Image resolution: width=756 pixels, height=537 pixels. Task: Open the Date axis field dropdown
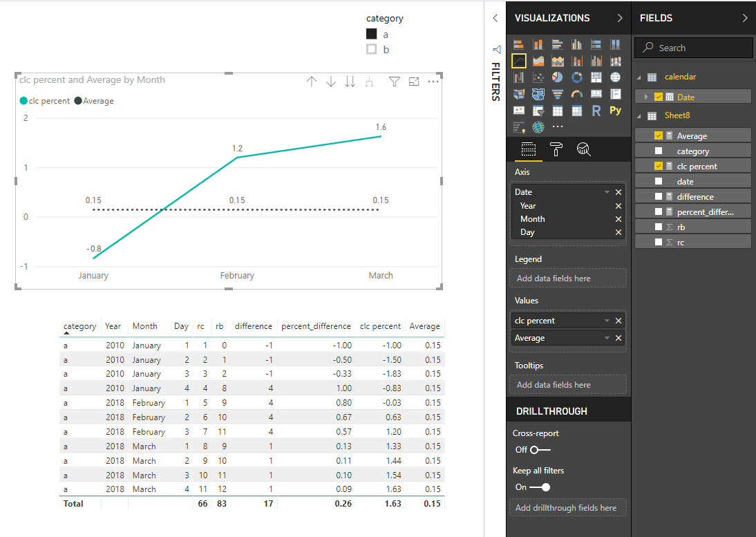point(607,192)
